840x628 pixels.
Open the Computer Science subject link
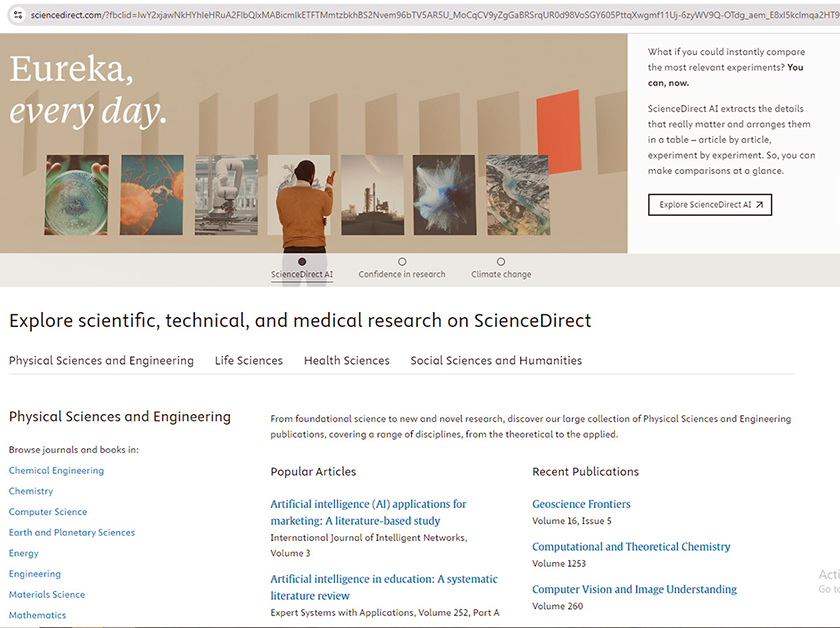click(x=47, y=512)
